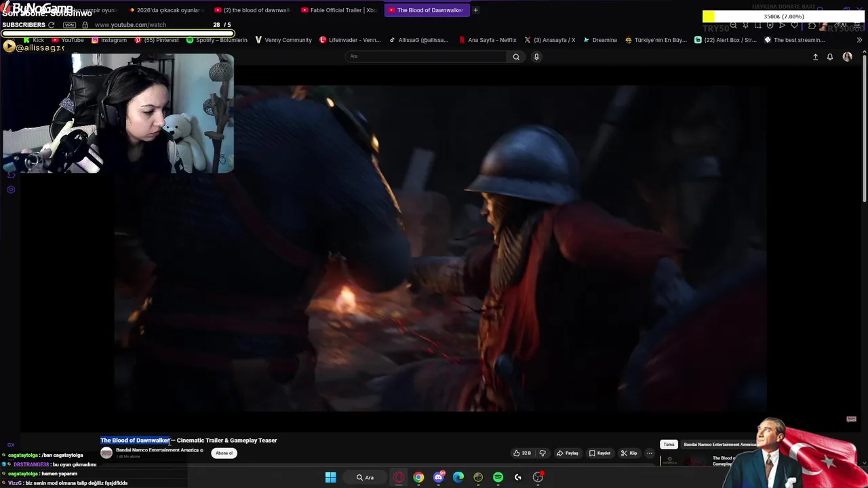Activate voice search microphone icon

[536, 57]
